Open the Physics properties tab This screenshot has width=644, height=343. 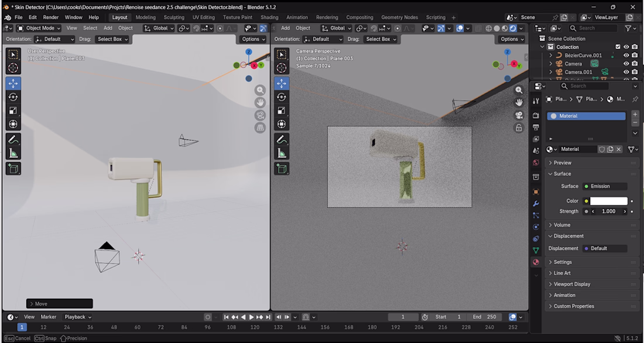[x=536, y=227]
